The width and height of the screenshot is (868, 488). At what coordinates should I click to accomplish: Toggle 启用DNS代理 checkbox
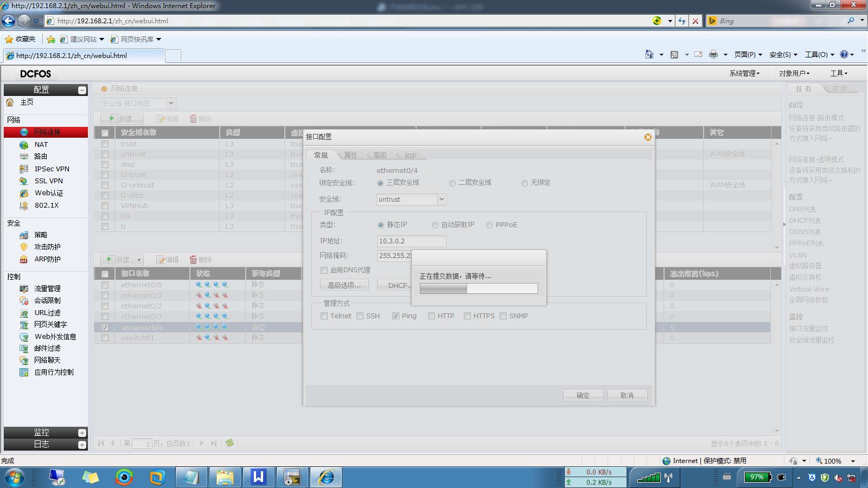point(324,270)
